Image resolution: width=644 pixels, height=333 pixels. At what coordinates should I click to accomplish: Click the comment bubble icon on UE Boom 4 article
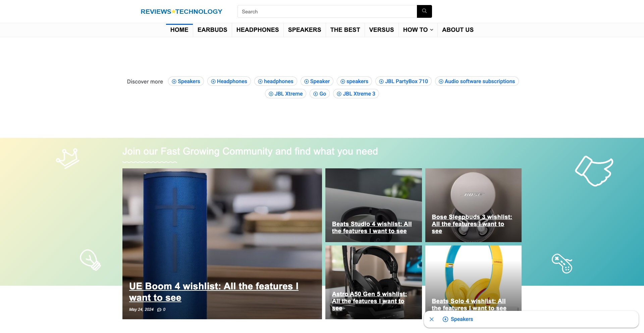[159, 310]
